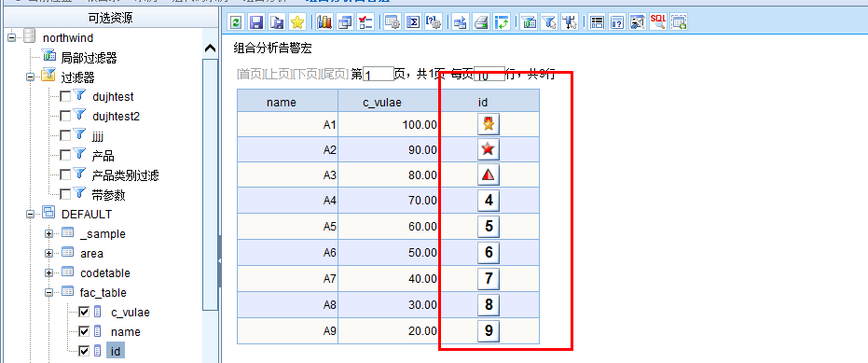This screenshot has height=363, width=868.
Task: Click the printer icon in toolbar
Action: 482,22
